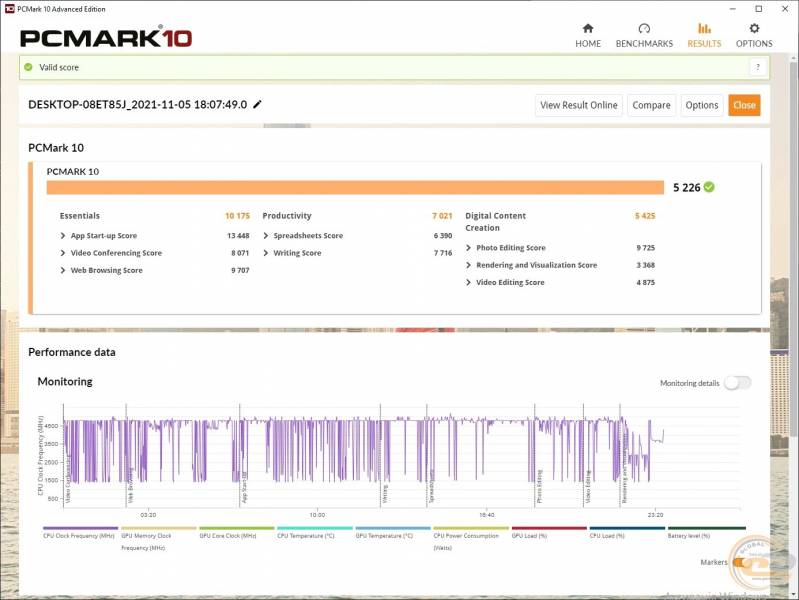Click the Photo Editing marker in chart
Viewport: 799px width, 600px height.
pyautogui.click(x=540, y=486)
